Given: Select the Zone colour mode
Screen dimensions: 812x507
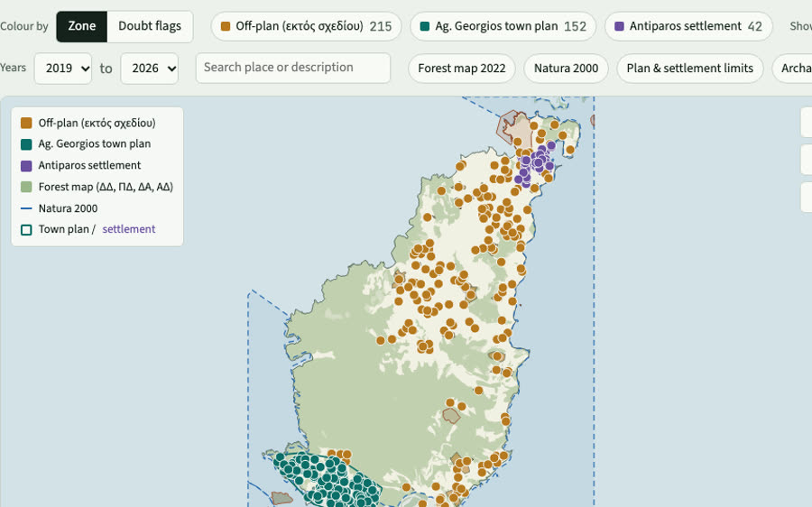Looking at the screenshot, I should 82,26.
